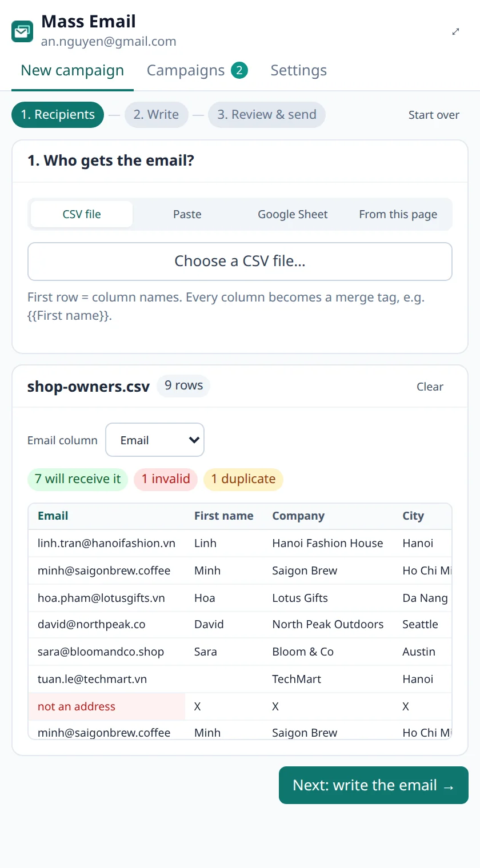Click the TechMart company cell

(x=328, y=679)
